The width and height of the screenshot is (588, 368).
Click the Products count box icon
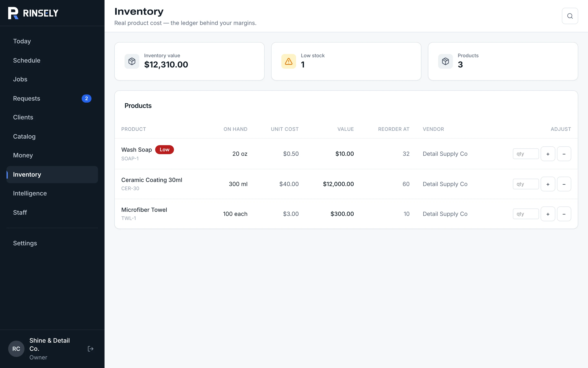[445, 61]
